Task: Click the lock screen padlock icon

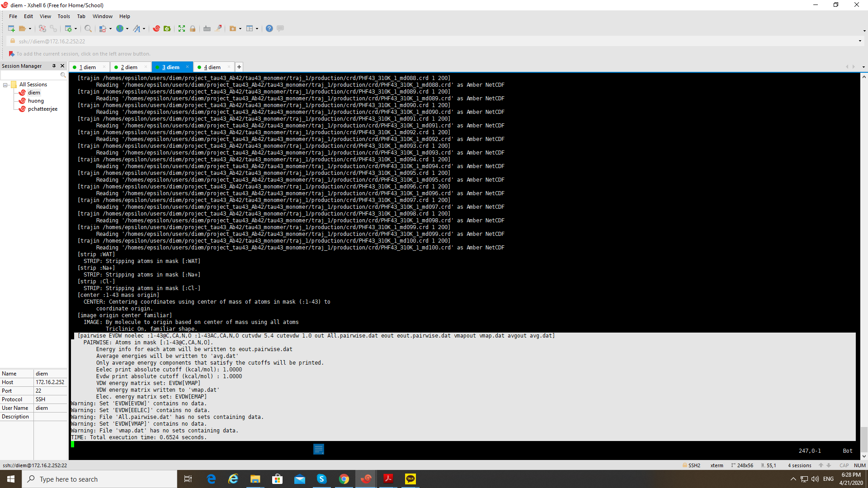Action: click(193, 28)
